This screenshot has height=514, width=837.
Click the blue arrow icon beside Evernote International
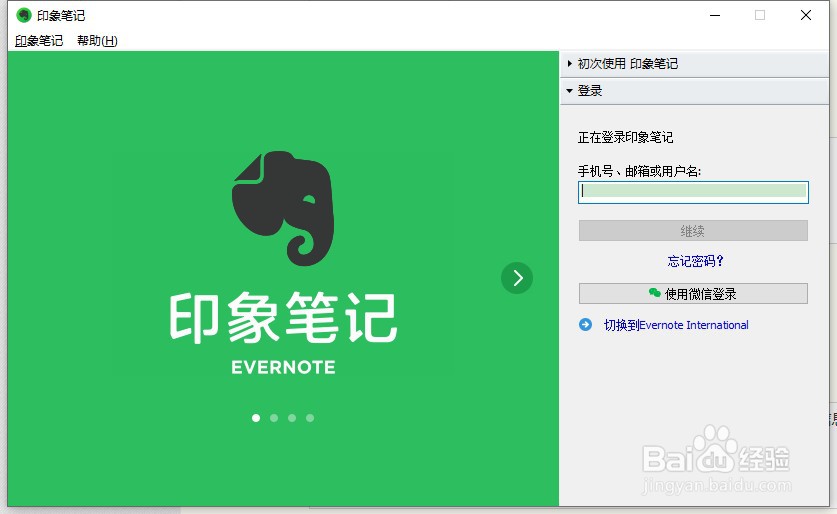point(585,325)
